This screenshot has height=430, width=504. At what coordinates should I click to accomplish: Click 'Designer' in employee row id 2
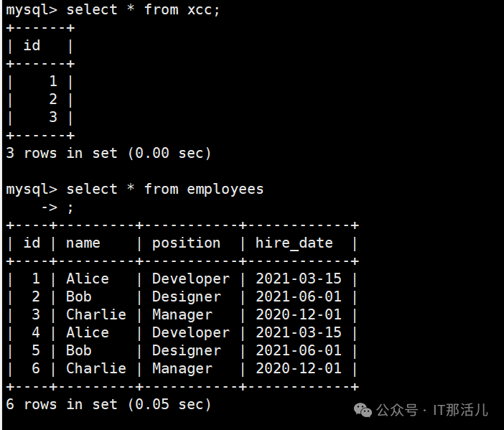(x=186, y=297)
